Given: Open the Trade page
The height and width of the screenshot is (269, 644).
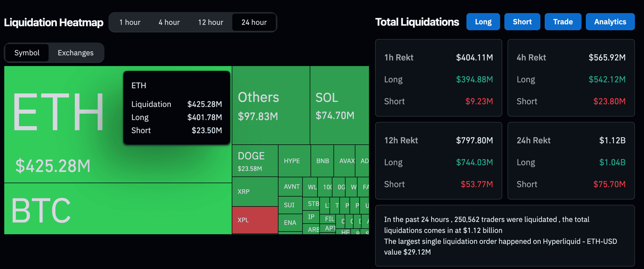Looking at the screenshot, I should click(x=563, y=22).
